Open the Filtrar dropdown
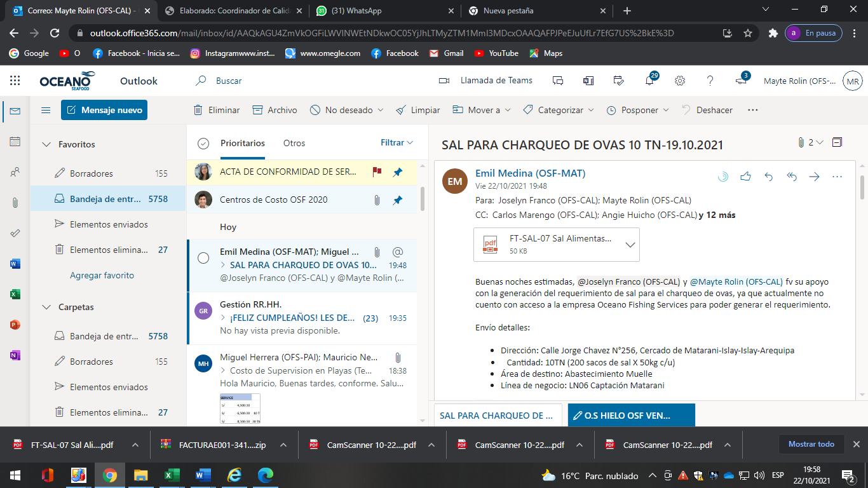Image resolution: width=868 pixels, height=488 pixels. click(397, 143)
